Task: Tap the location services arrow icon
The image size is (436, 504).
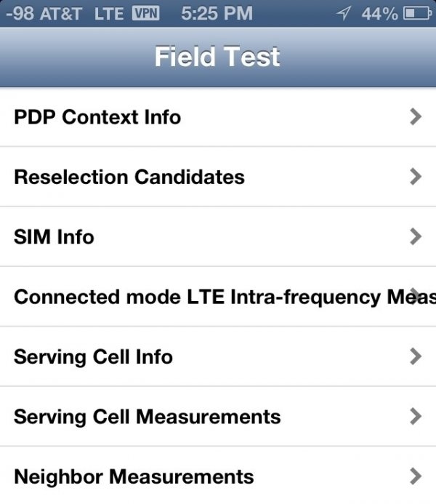Action: (345, 13)
